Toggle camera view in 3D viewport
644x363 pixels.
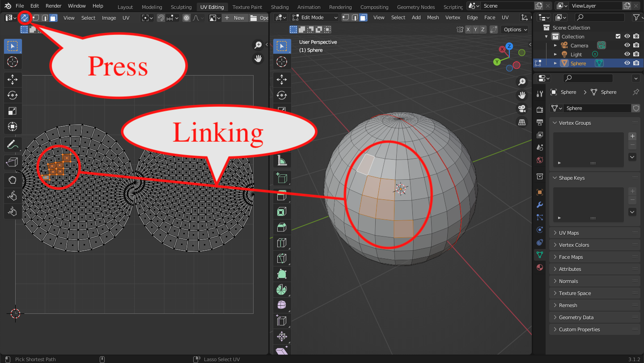point(521,109)
